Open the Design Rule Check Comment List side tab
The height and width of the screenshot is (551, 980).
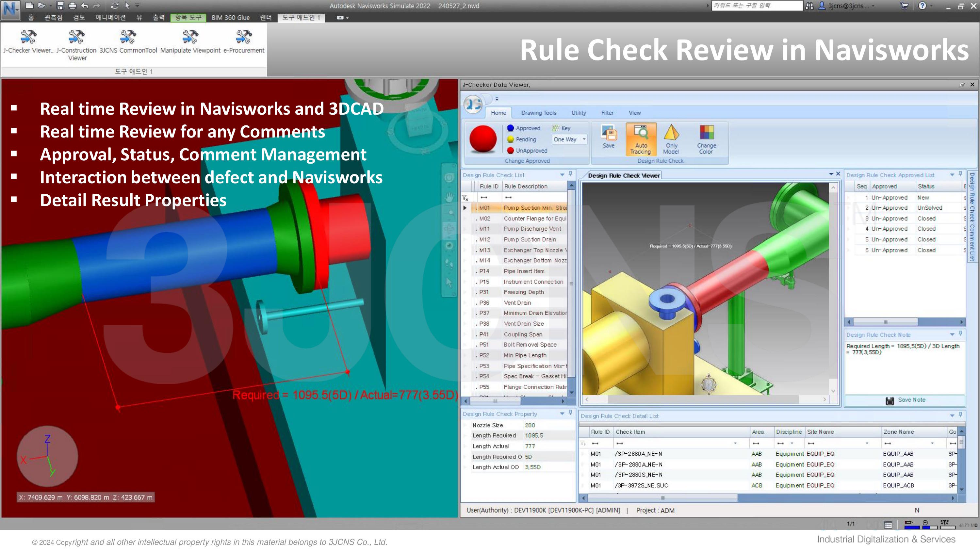point(972,217)
